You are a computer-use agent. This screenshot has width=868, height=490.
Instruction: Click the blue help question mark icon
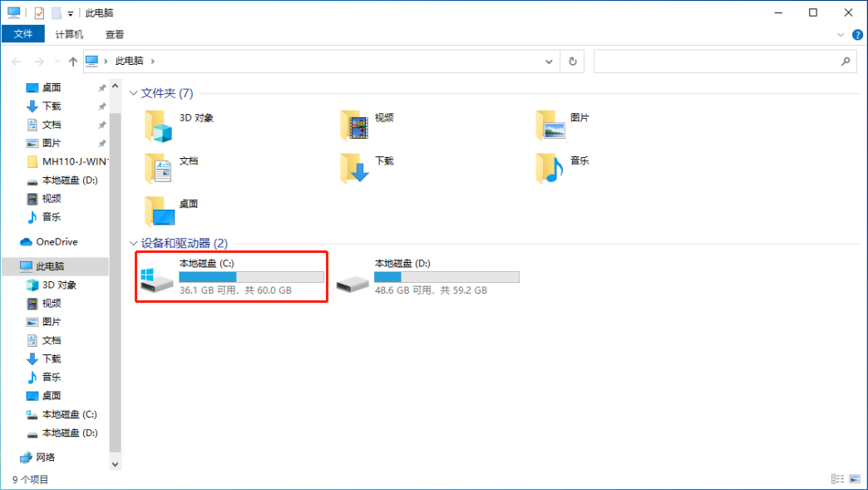click(857, 35)
